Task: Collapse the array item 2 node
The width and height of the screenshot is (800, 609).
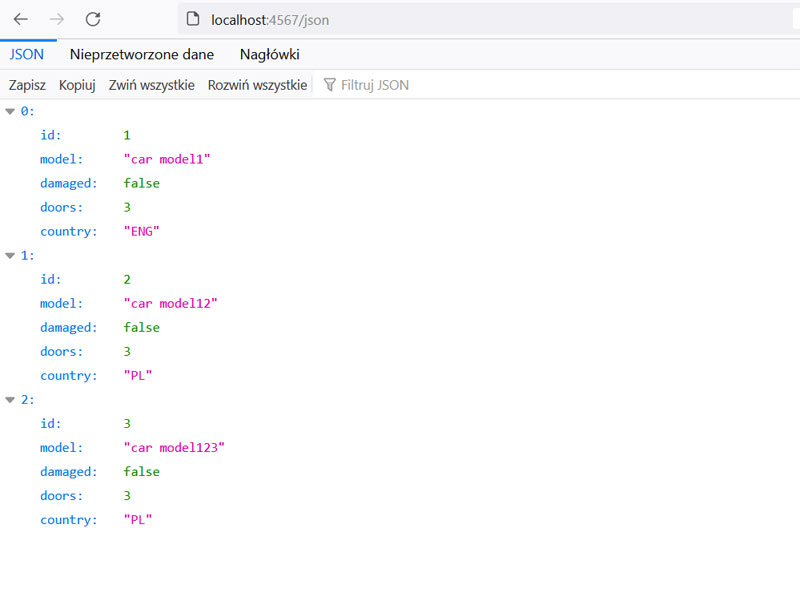Action: [x=10, y=399]
